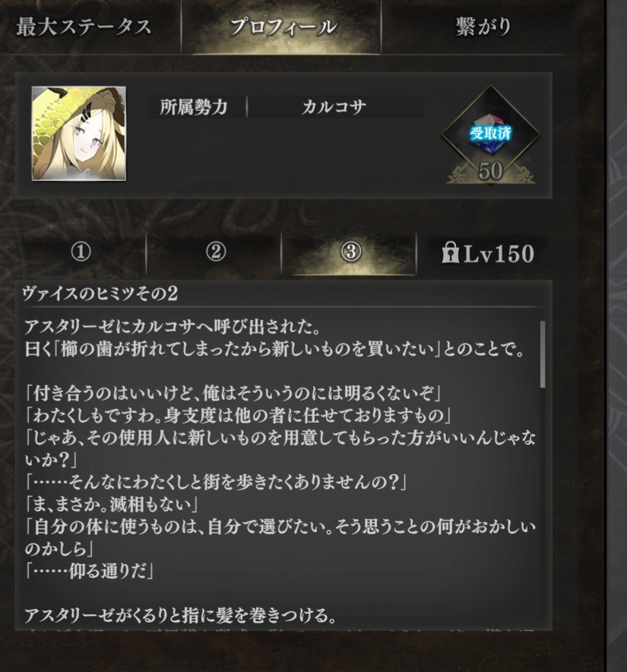Open the プロフィール tab

[x=283, y=27]
